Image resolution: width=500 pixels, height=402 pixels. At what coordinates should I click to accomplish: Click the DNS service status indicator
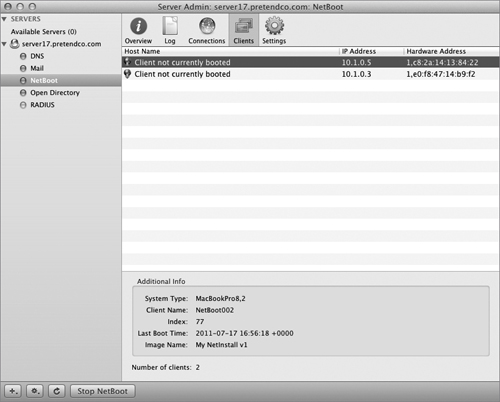coord(23,56)
